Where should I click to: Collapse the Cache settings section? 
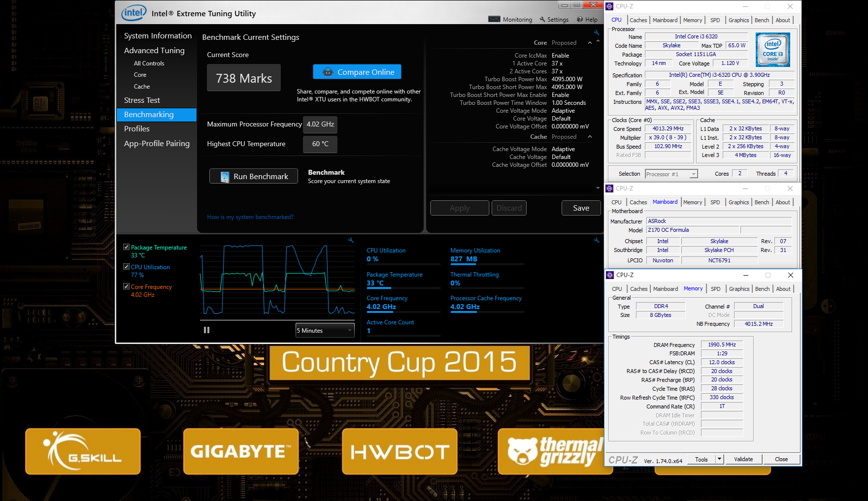[x=590, y=137]
